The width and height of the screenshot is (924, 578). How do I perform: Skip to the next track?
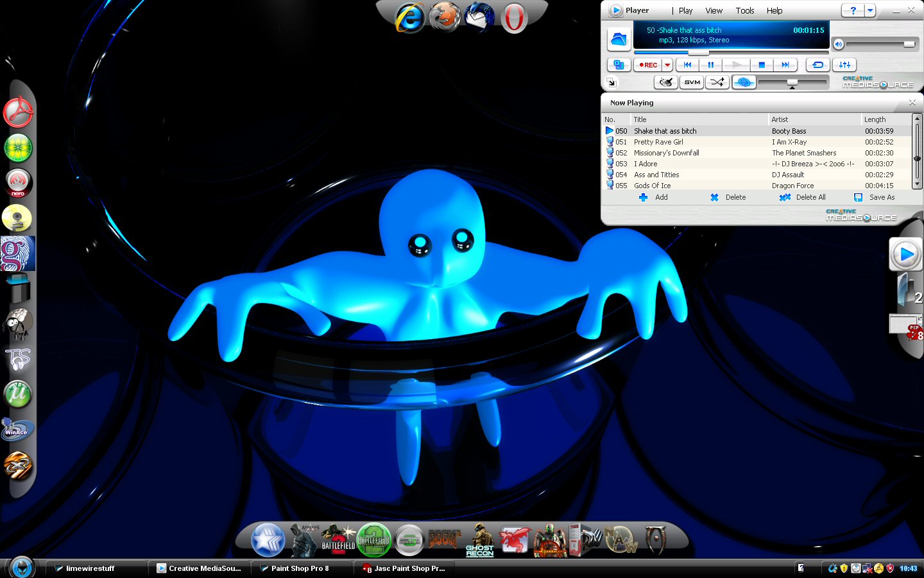785,65
